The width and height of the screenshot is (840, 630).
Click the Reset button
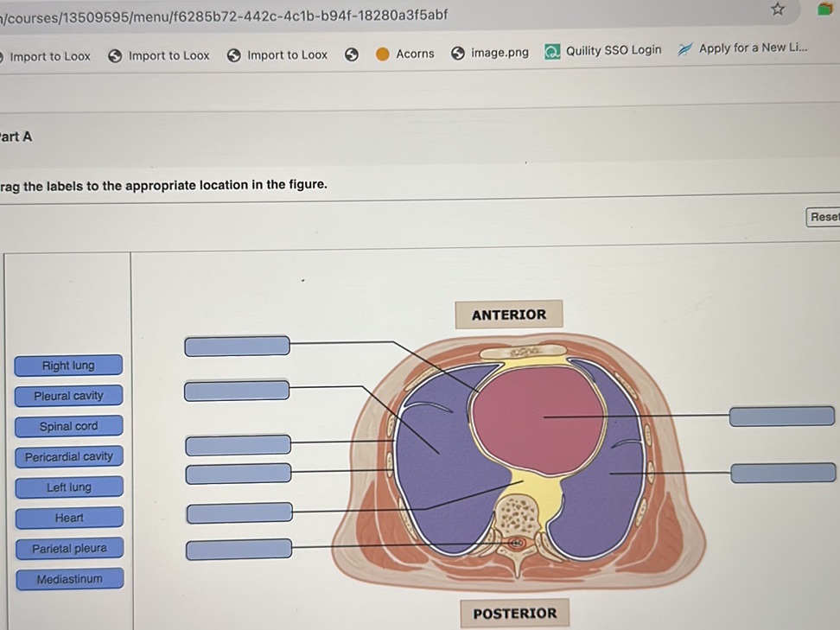tap(824, 217)
